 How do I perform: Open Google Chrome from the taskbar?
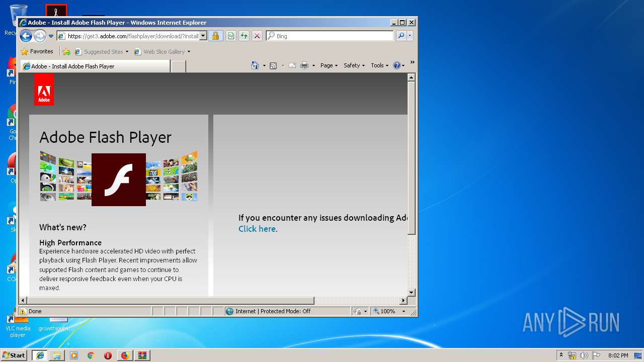click(91, 355)
